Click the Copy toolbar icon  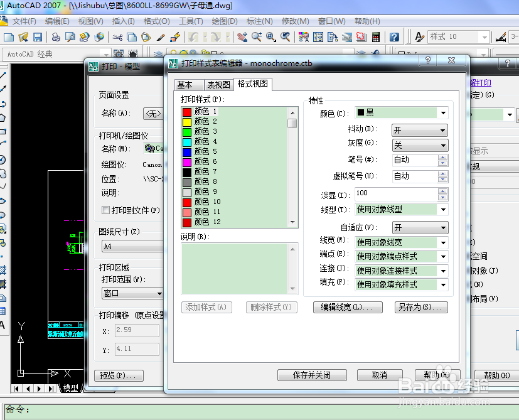click(132, 37)
